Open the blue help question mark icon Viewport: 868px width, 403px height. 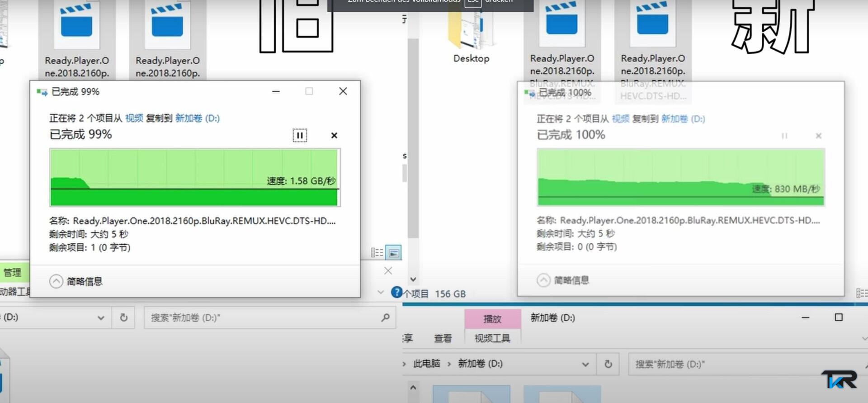click(x=396, y=292)
